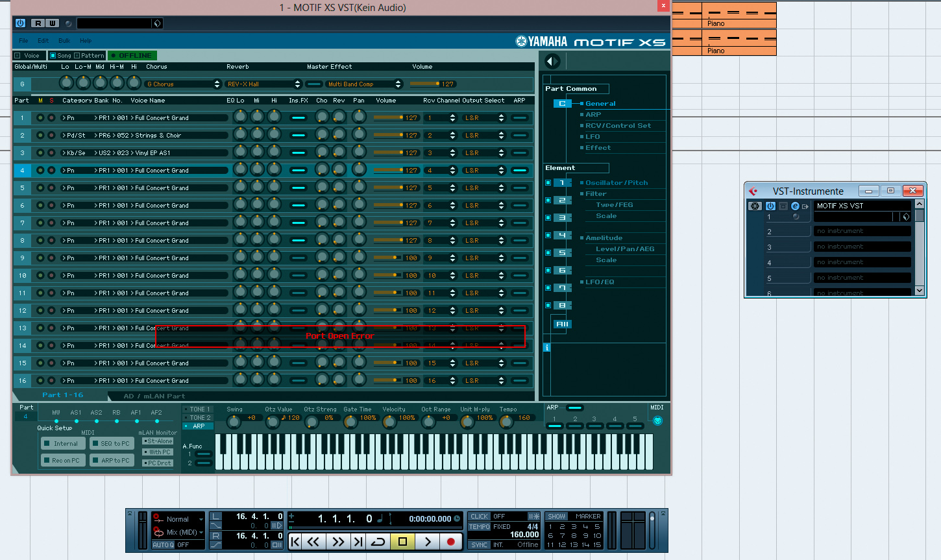Viewport: 941px width, 560px height.
Task: Toggle Mute for Part 1
Action: pos(40,117)
